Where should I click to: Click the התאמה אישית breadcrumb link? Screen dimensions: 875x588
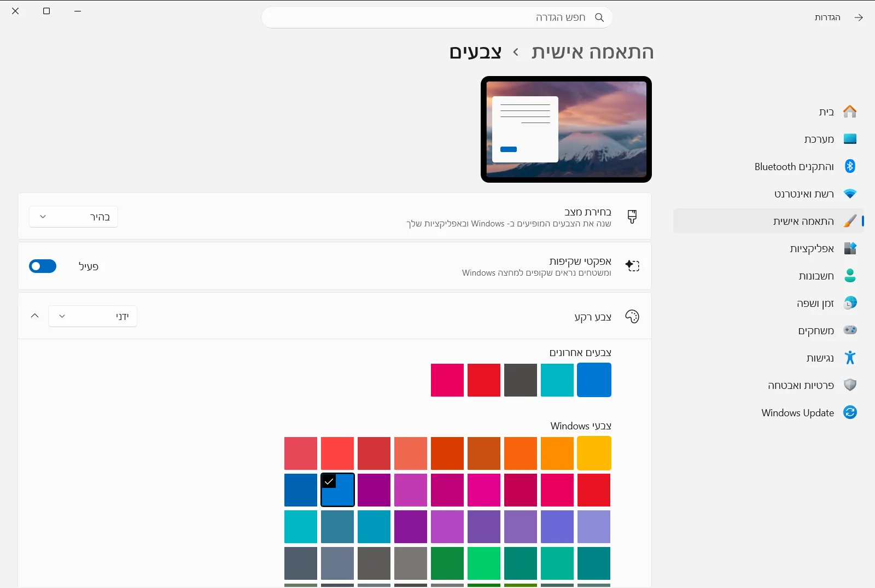coord(592,52)
